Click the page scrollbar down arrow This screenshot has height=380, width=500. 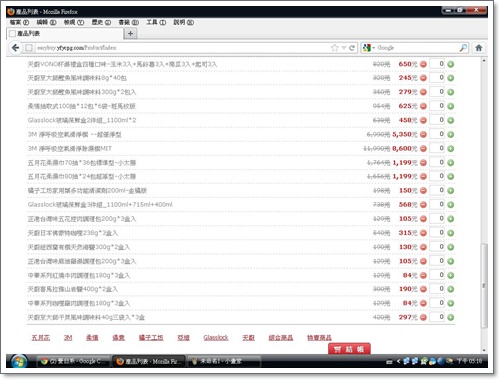[484, 350]
